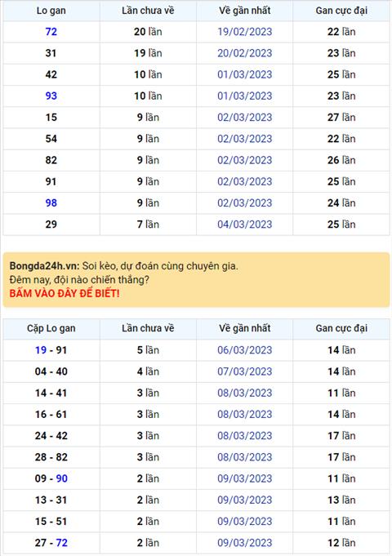
Task: Open date 09/03/2023 in row 15 - 51
Action: [x=245, y=521]
